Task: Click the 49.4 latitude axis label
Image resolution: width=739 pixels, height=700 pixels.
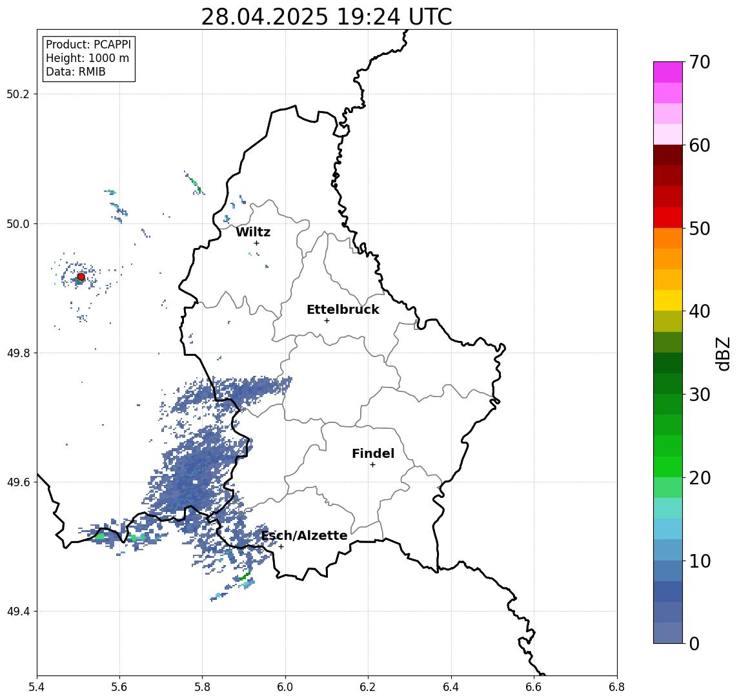Action: (17, 612)
